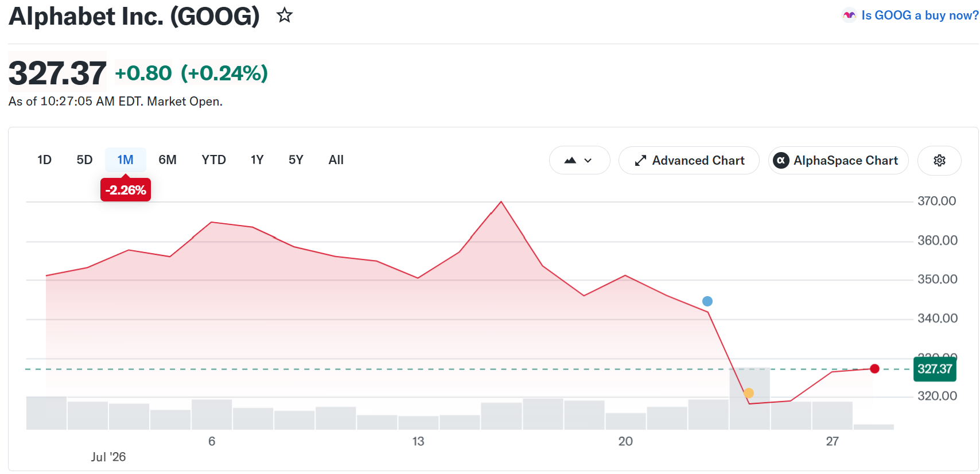The image size is (980, 474).
Task: Select the 6M time range
Action: (168, 160)
